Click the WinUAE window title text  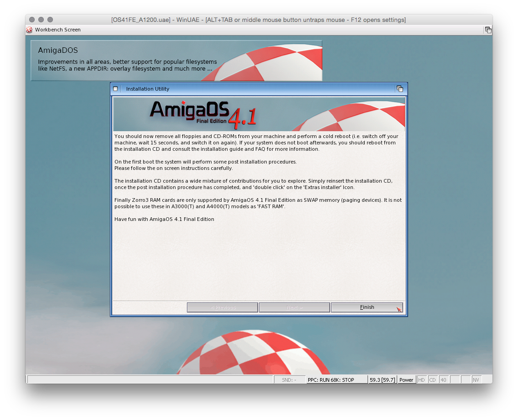tap(259, 20)
